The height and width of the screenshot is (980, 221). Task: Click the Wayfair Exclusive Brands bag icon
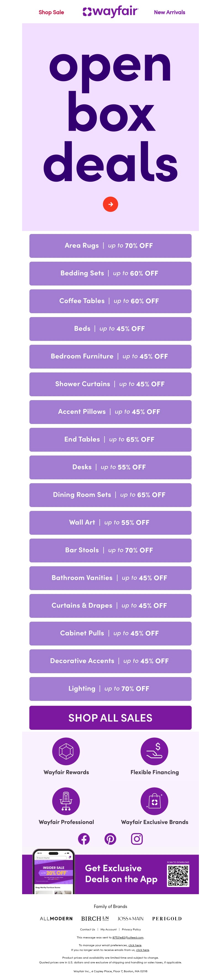[154, 801]
